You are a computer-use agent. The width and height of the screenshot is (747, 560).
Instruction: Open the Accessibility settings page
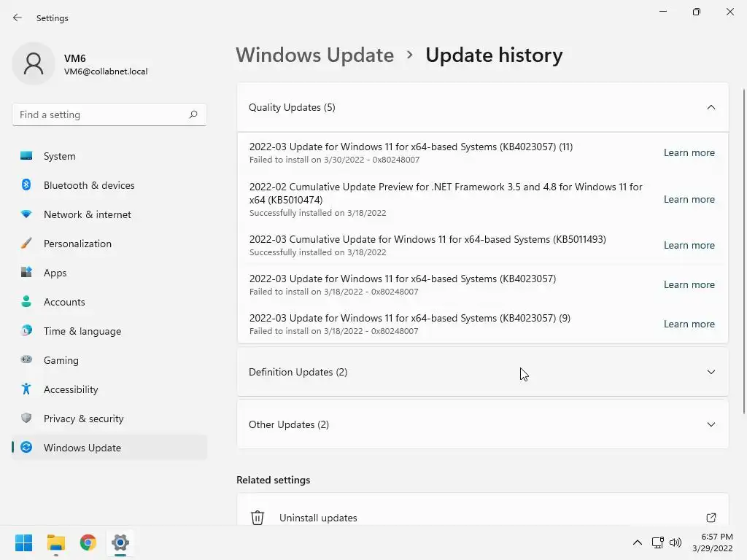(x=109, y=389)
